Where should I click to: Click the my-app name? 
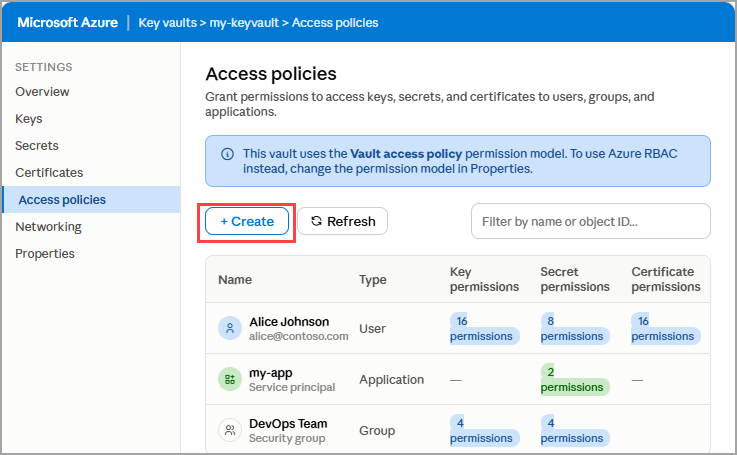[271, 373]
